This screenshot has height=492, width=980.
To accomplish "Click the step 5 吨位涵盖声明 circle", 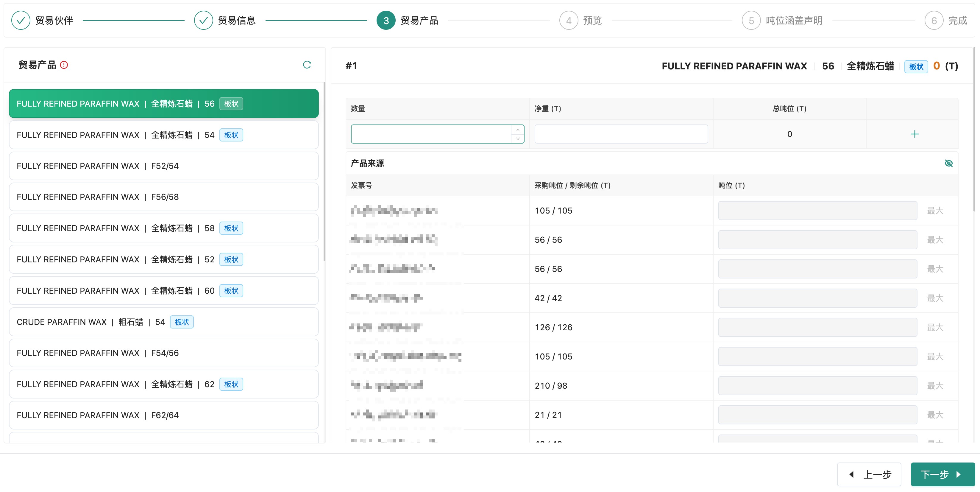I will pyautogui.click(x=751, y=21).
